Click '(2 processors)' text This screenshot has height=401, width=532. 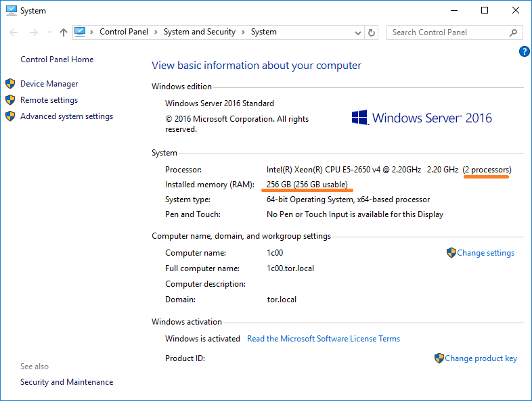click(487, 170)
